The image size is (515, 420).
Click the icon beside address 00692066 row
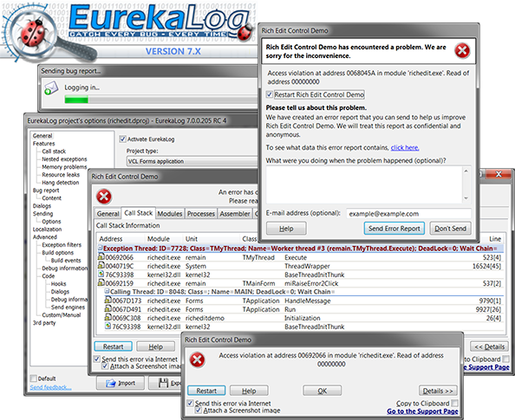(x=101, y=257)
